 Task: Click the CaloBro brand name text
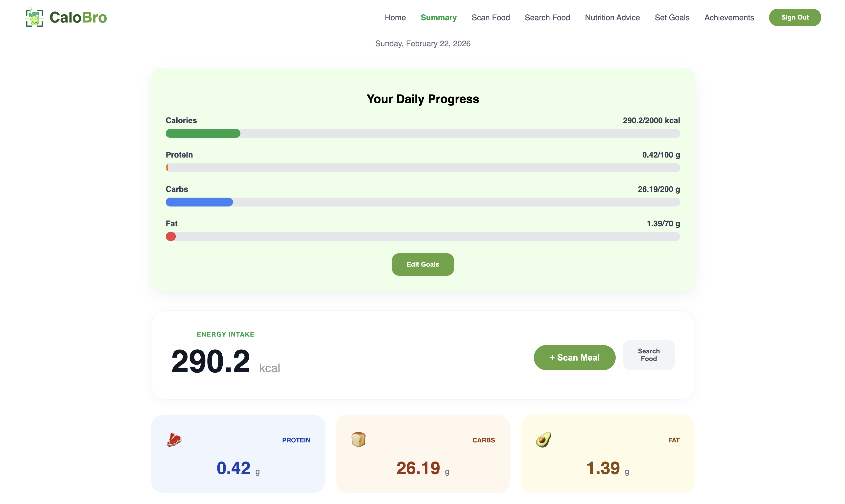[78, 18]
